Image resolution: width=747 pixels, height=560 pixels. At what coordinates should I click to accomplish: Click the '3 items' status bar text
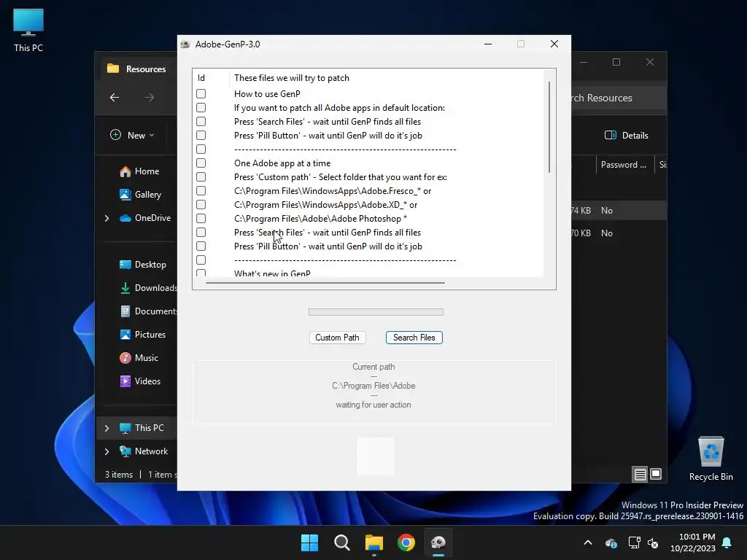click(119, 475)
